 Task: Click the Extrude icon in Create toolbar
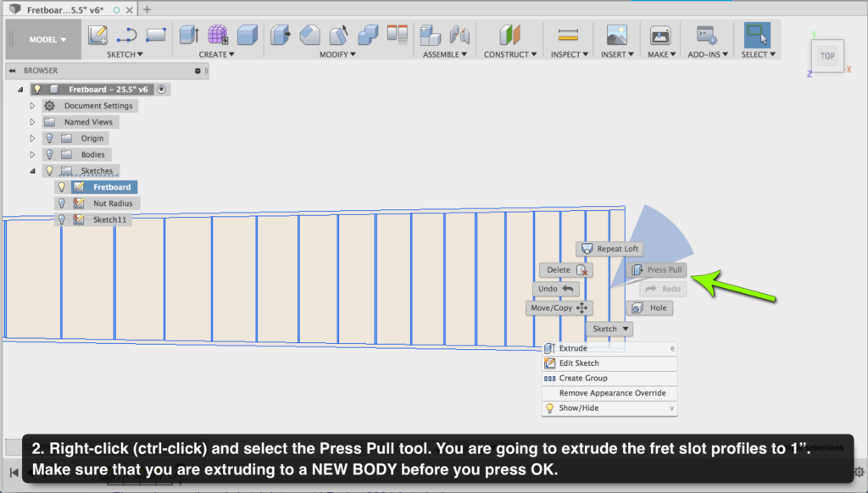point(190,36)
